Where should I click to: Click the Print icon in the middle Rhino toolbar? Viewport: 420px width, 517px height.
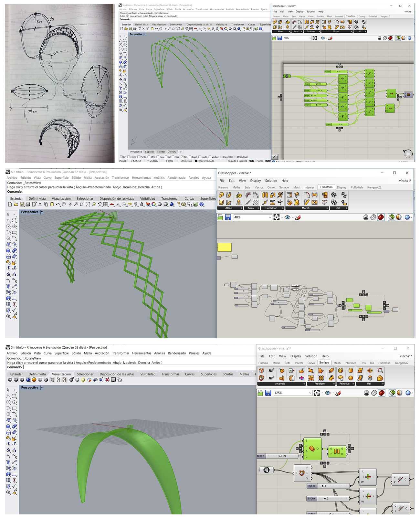coord(28,204)
